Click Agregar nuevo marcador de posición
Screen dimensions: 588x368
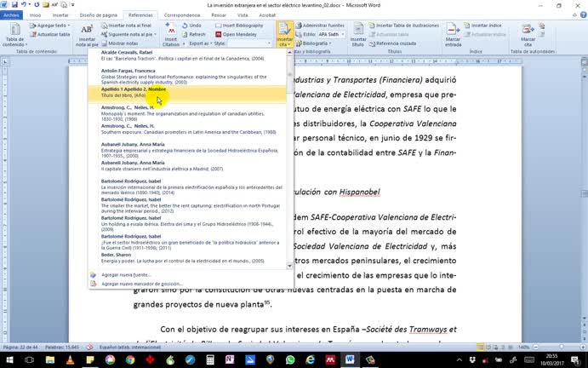[142, 284]
